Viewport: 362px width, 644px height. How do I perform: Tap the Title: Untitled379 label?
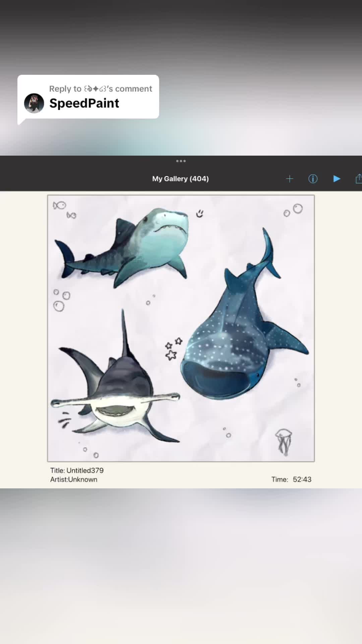tap(77, 470)
